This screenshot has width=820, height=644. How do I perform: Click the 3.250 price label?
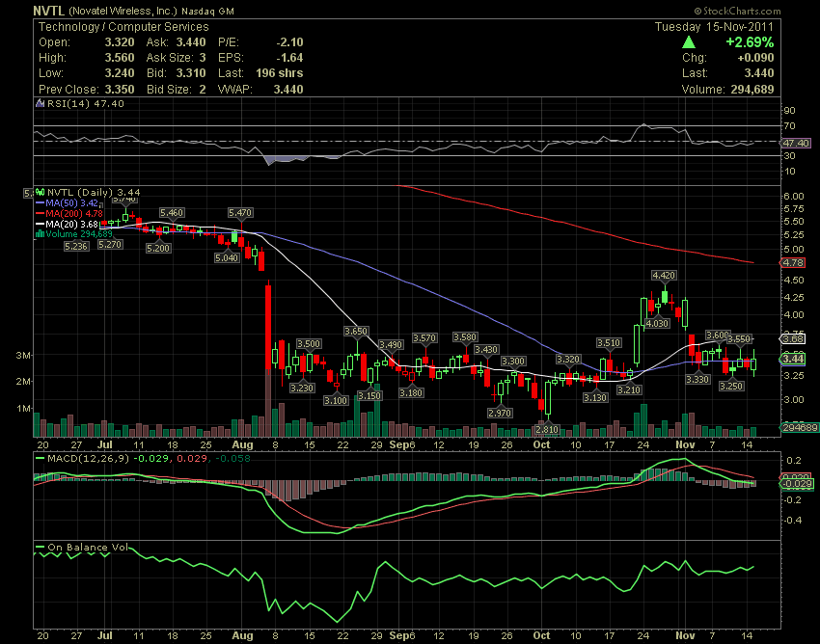pos(730,386)
